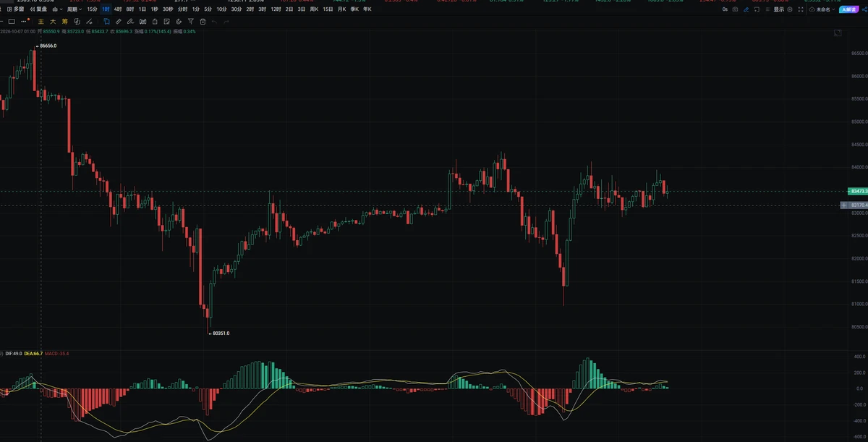Select the blue highlighted drawing-mode icon
The image size is (868, 442).
click(107, 22)
